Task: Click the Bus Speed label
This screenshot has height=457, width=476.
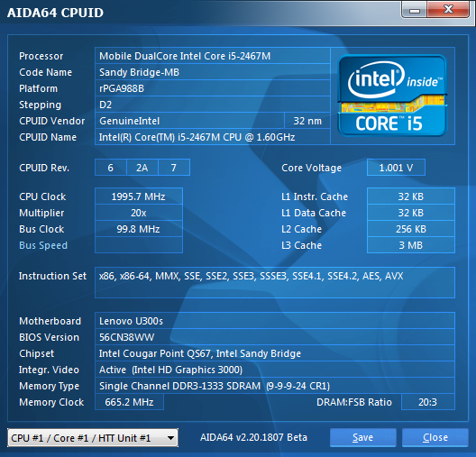Action: tap(43, 245)
